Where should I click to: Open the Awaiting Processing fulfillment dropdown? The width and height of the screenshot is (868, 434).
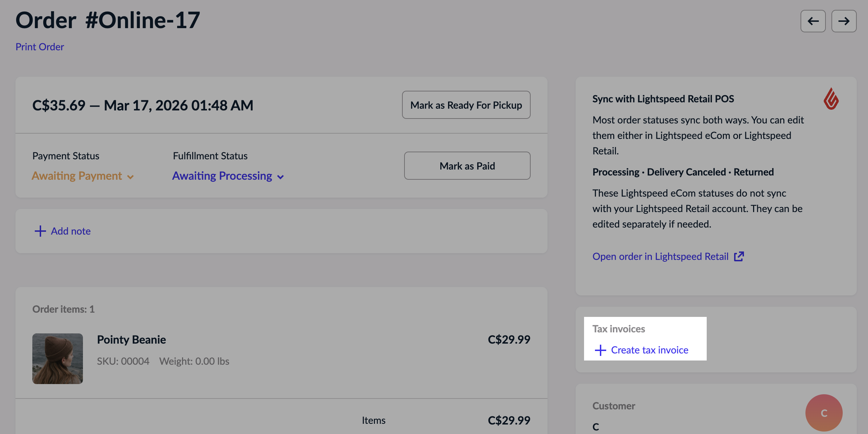[x=228, y=176]
